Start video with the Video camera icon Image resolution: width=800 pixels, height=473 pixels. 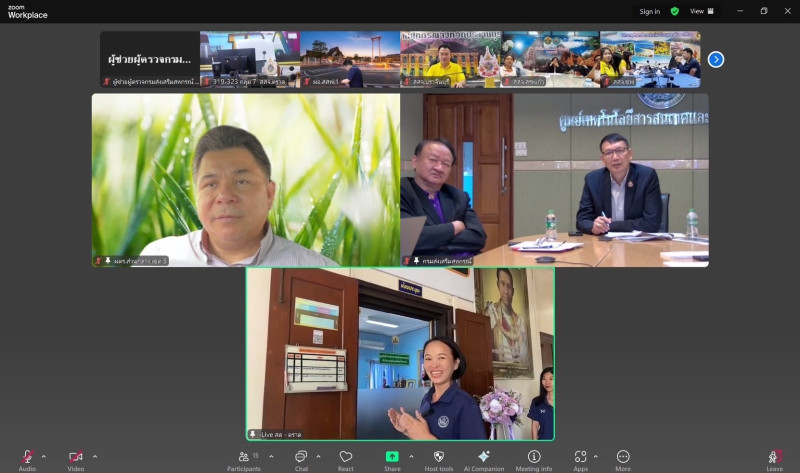click(76, 456)
